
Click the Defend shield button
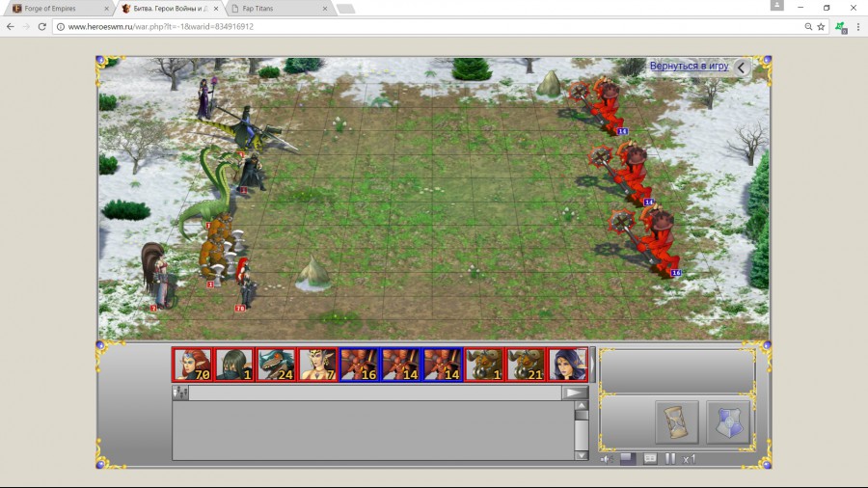click(728, 422)
